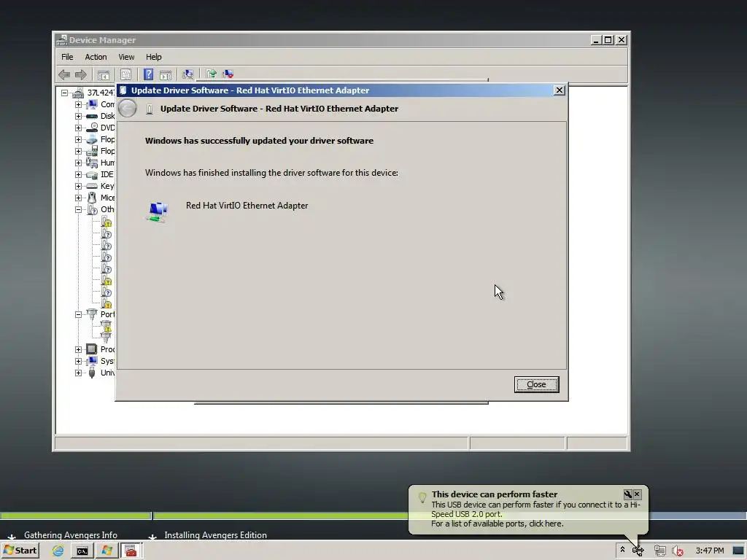Click the blue Help question mark toolbar icon
Image resolution: width=747 pixels, height=560 pixels.
148,74
